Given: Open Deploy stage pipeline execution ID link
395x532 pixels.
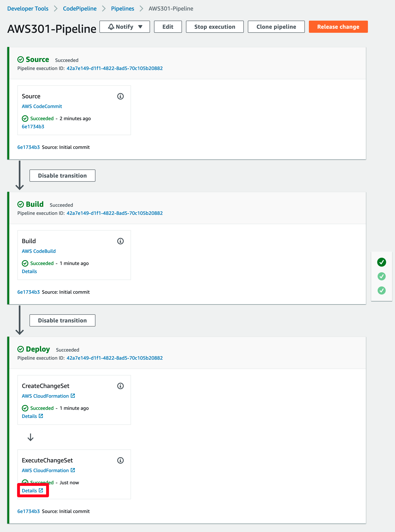Looking at the screenshot, I should [x=115, y=358].
